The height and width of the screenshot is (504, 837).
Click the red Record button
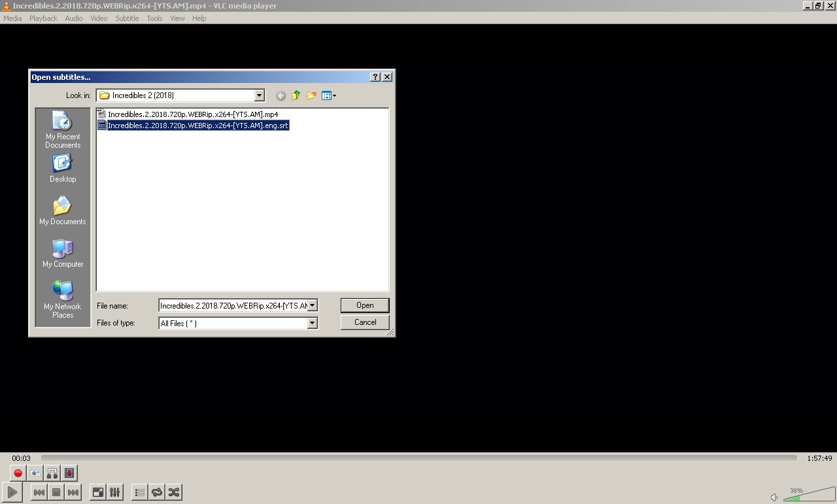coord(18,473)
